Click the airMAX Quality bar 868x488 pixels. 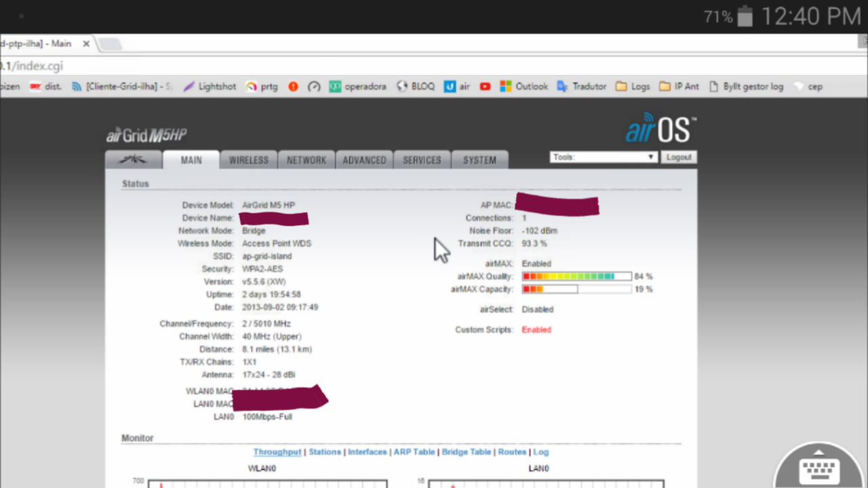(x=576, y=277)
